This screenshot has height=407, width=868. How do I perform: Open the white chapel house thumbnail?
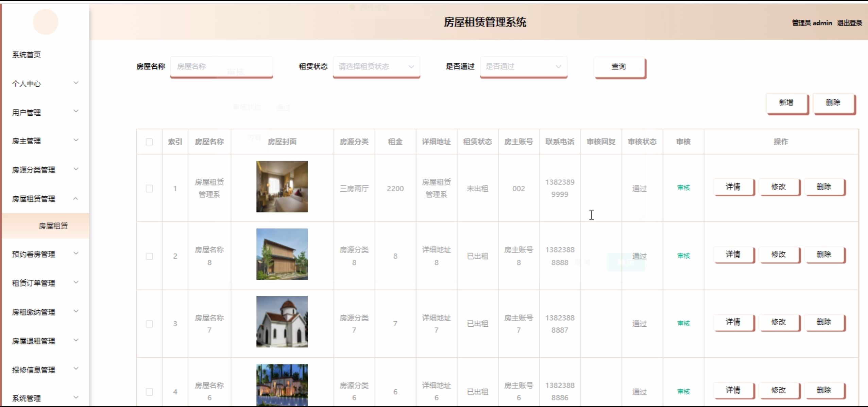282,322
